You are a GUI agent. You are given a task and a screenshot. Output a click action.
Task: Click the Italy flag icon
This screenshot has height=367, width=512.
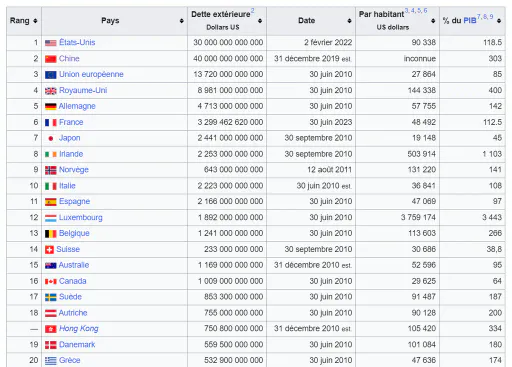[51, 186]
